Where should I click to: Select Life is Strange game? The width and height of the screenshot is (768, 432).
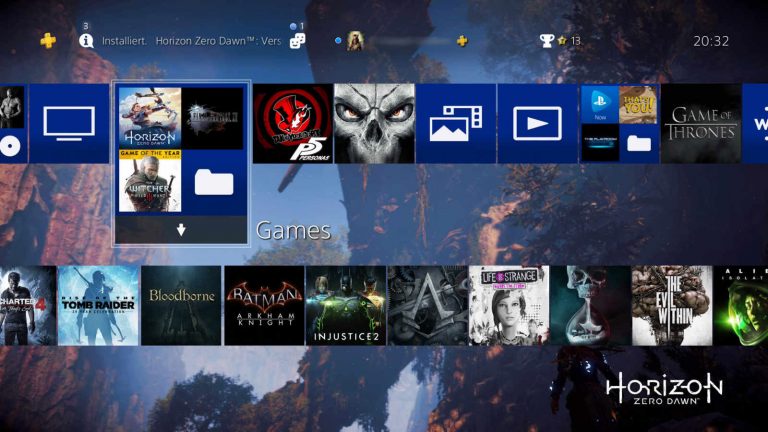509,305
